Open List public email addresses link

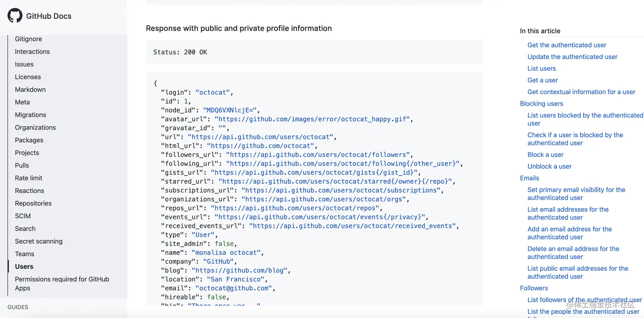(578, 272)
